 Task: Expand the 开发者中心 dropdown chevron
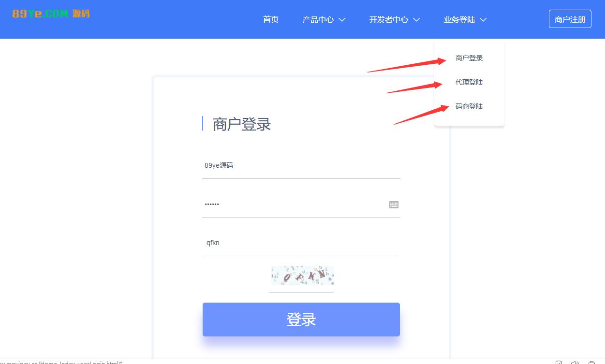click(x=416, y=20)
